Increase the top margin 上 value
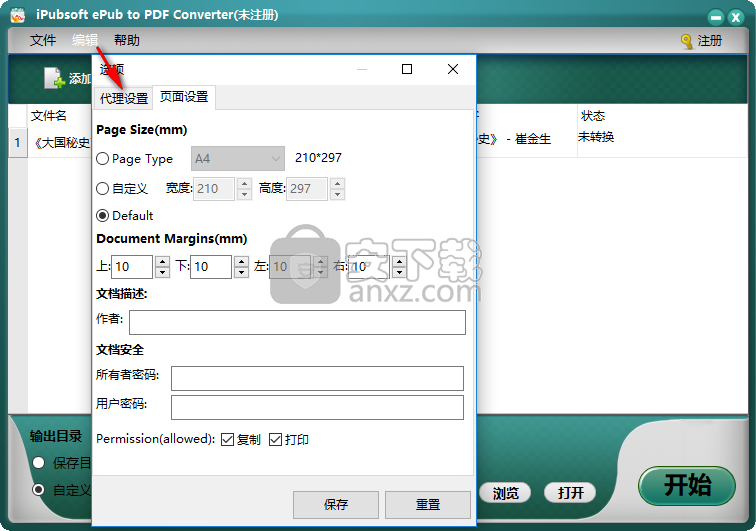Image resolution: width=756 pixels, height=531 pixels. click(162, 261)
